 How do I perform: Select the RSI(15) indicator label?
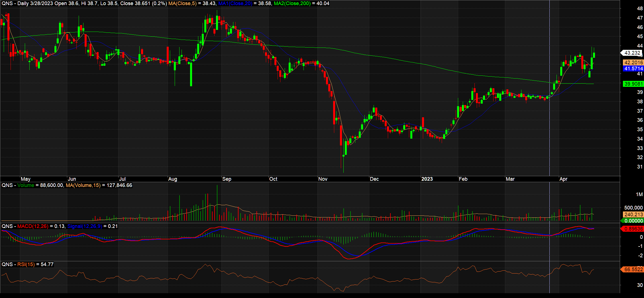[x=26, y=264]
